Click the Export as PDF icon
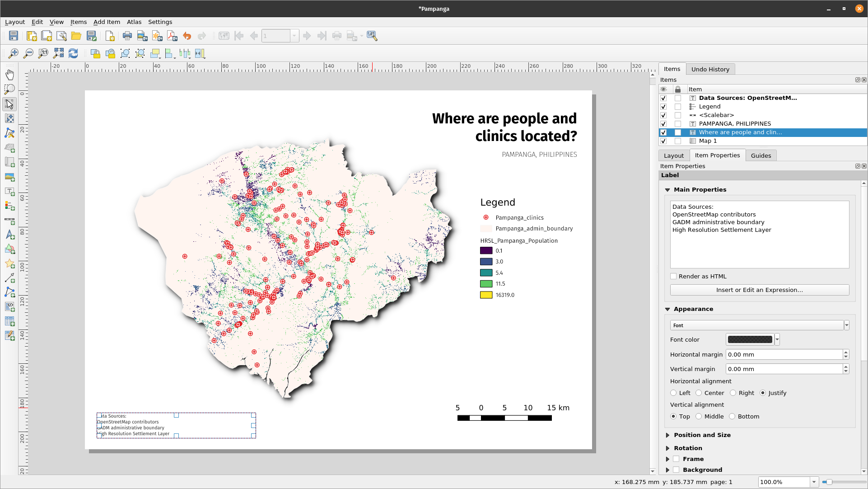The image size is (868, 489). (x=172, y=36)
